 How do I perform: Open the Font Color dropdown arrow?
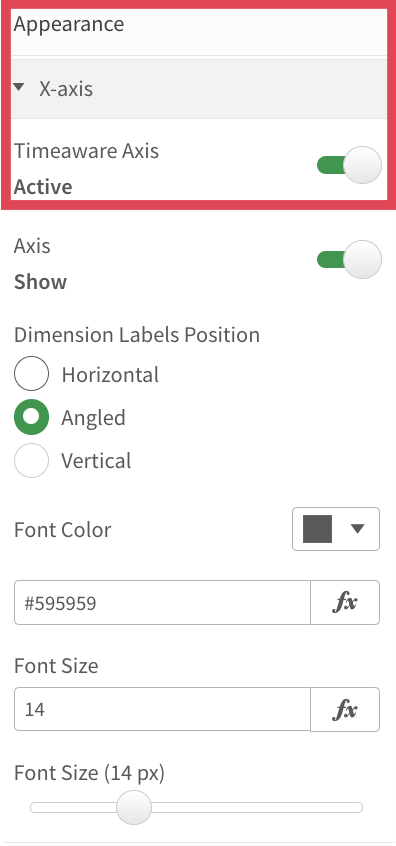coord(358,529)
